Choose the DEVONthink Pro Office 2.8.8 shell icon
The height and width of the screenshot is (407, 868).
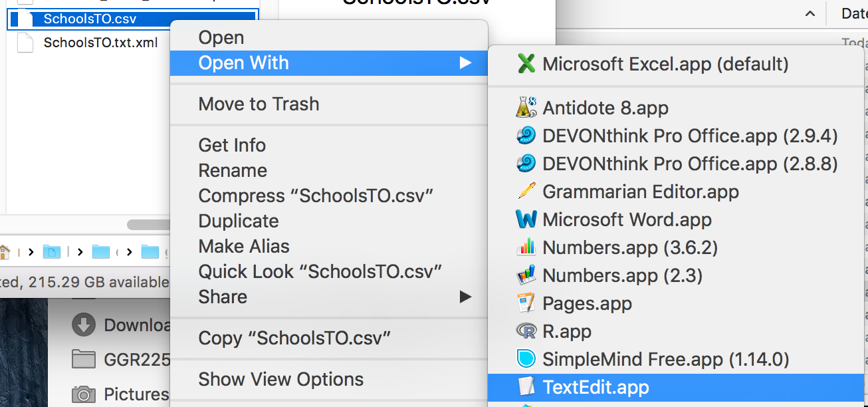[526, 164]
